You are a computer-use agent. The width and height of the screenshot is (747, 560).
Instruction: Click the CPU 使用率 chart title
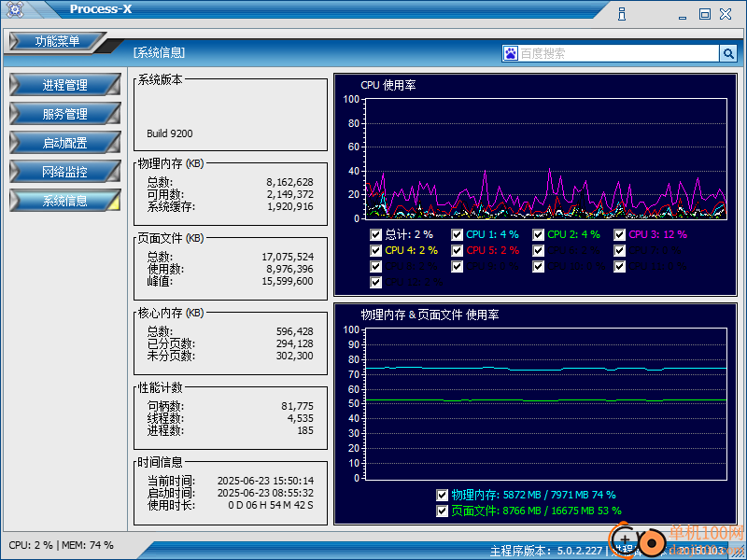(x=388, y=85)
